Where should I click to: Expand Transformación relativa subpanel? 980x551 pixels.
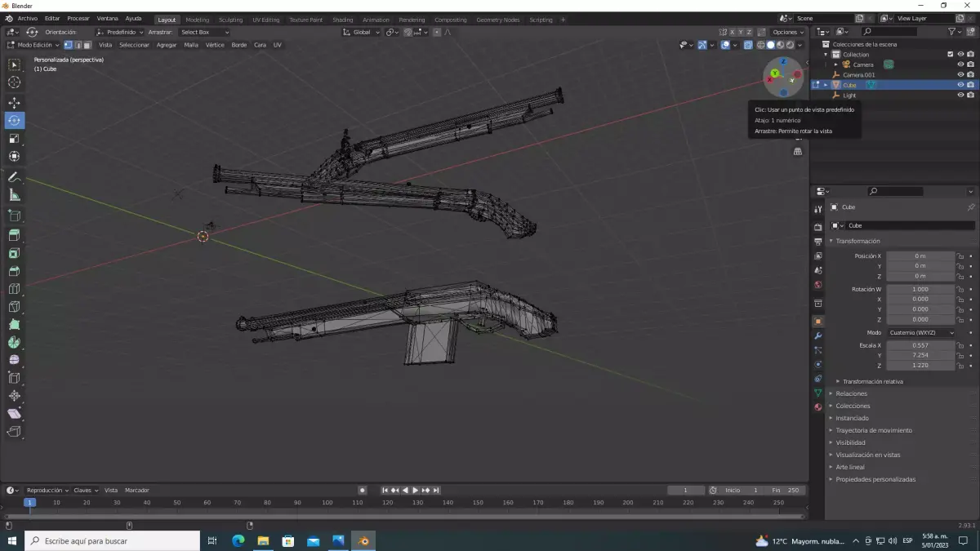[872, 381]
